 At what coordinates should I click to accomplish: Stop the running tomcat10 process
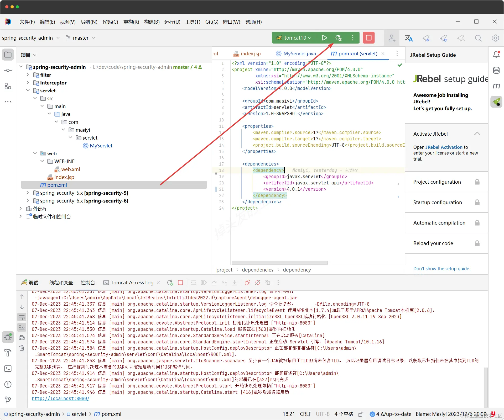tap(368, 38)
